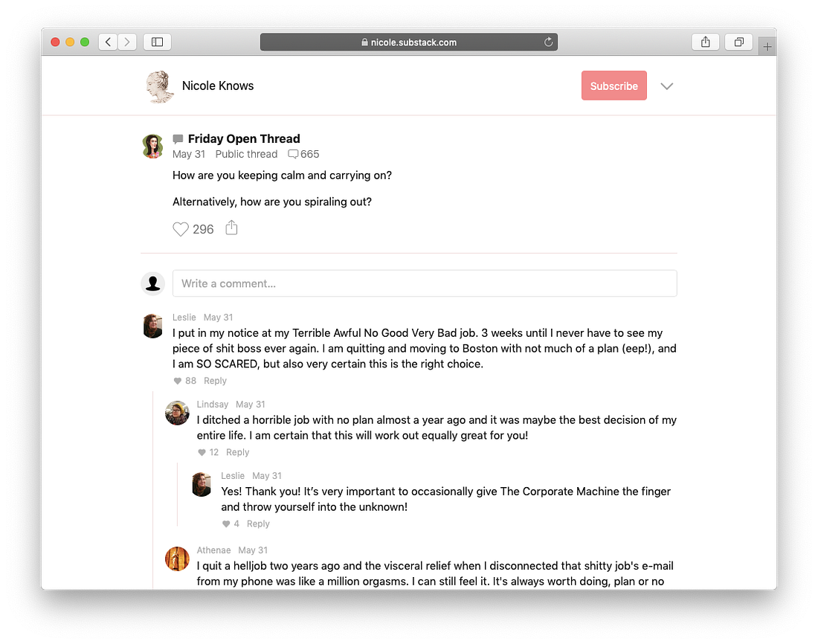Screen dimensions: 818x644
Task: Click May 31 timestamp on Athenae's comment
Action: [253, 550]
